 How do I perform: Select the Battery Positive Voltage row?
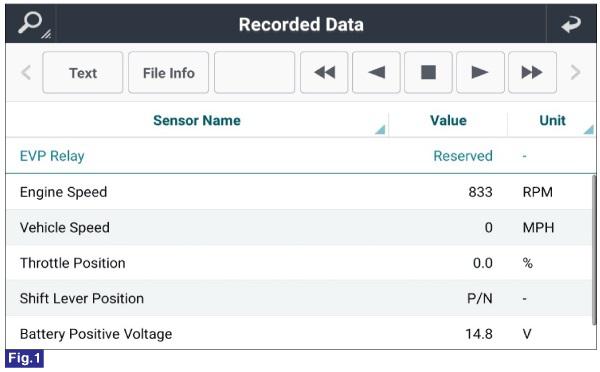point(299,333)
